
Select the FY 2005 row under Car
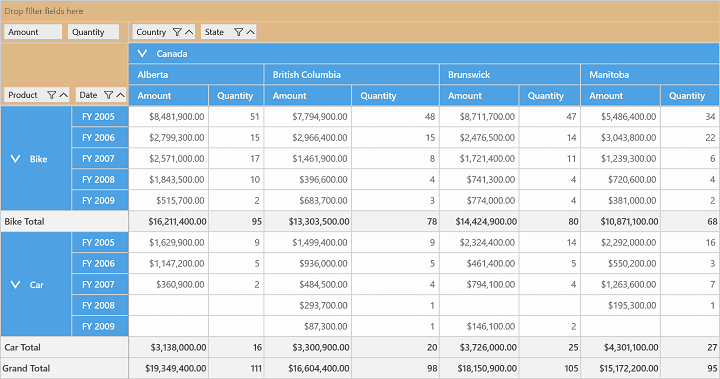point(100,243)
